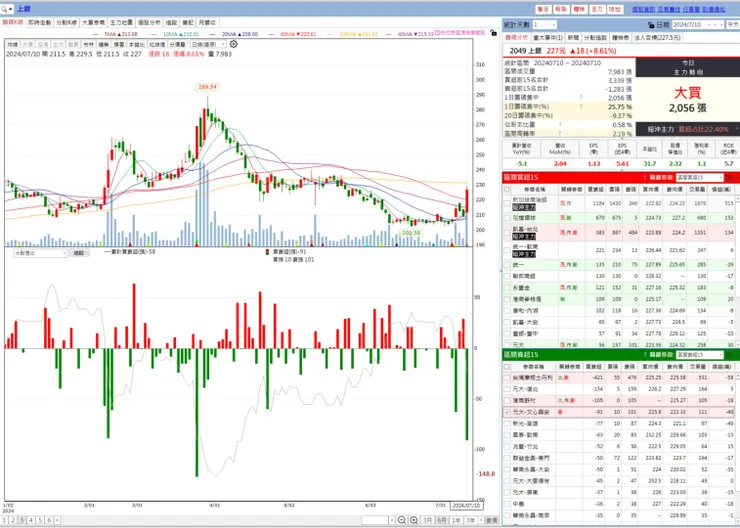The image size is (740, 528).
Task: Click the search magnifier icon beside 上銀
Action: [5, 9]
